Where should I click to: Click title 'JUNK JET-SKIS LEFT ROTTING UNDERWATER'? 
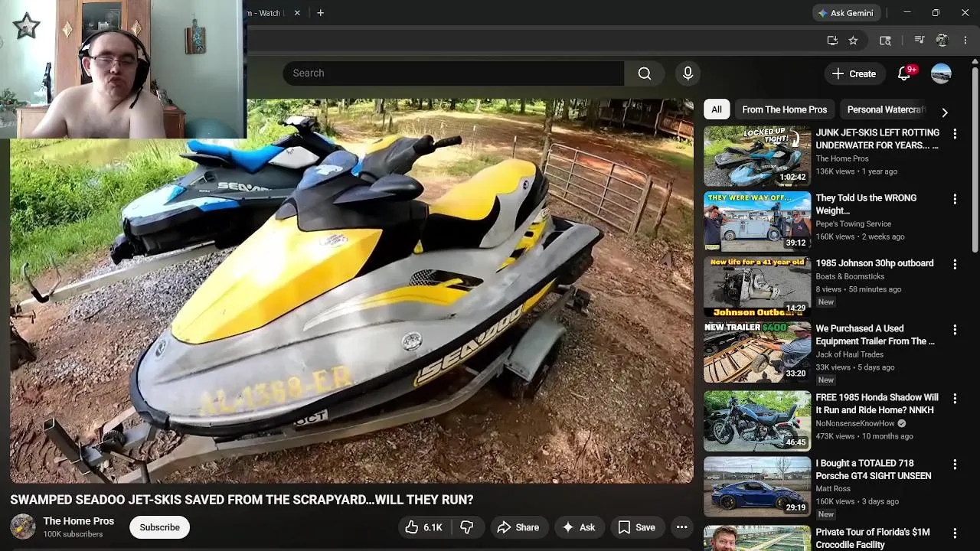877,139
